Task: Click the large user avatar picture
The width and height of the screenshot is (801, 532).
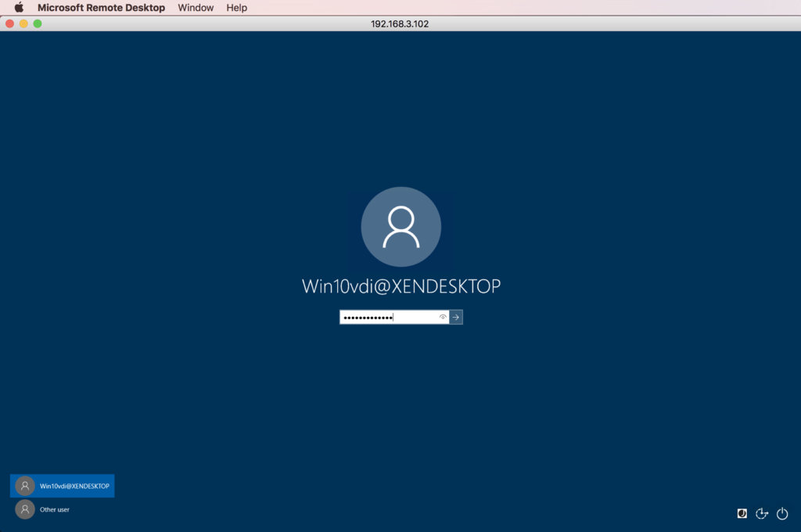Action: 401,226
